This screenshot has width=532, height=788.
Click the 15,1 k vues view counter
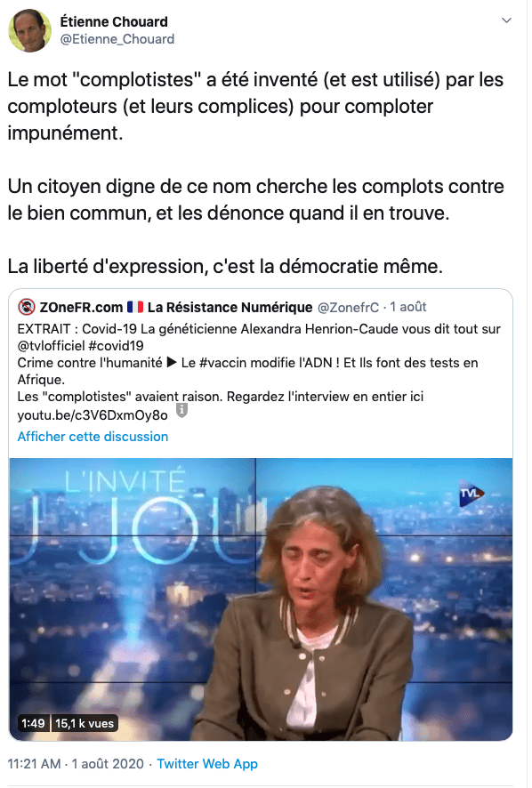click(85, 723)
